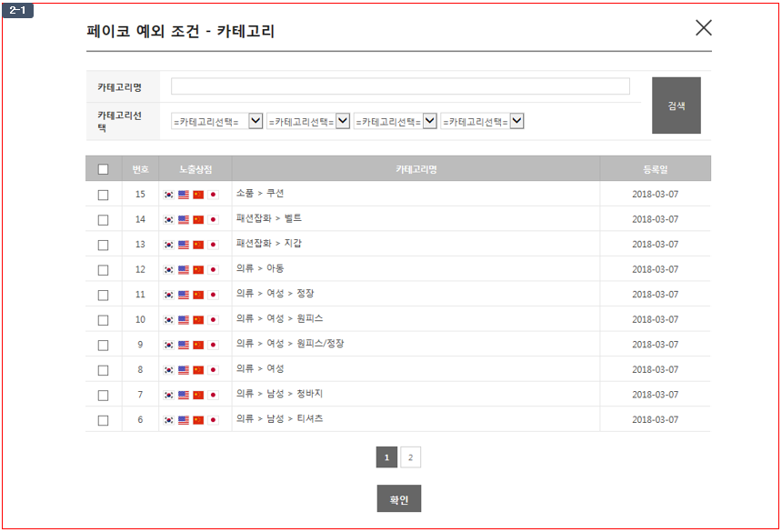Click the Japan flag in row 11
This screenshot has width=782, height=532.
point(213,295)
